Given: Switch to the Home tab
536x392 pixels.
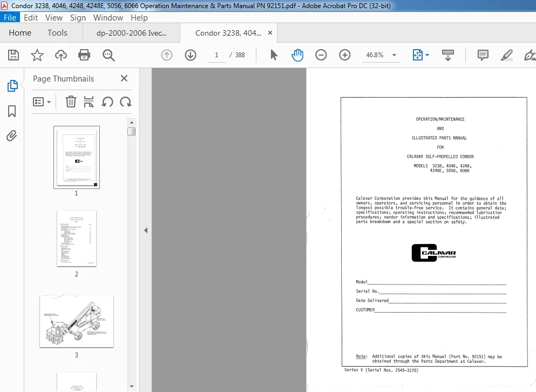Looking at the screenshot, I should pos(20,33).
